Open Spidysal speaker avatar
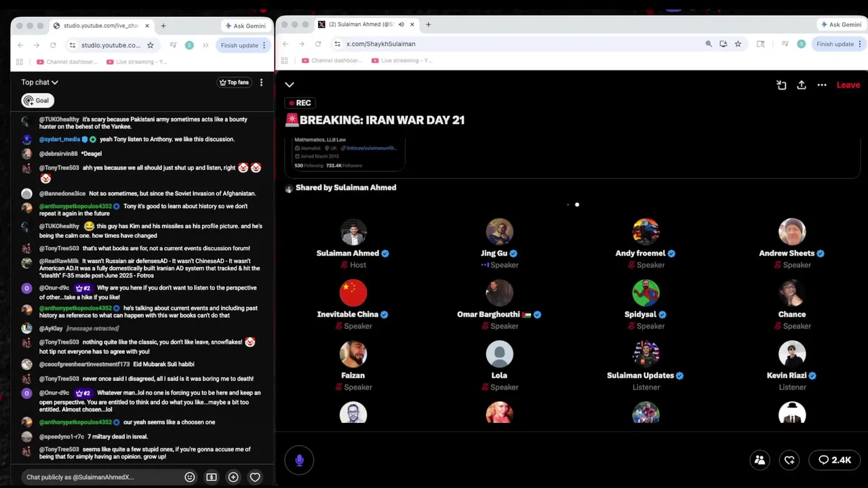The width and height of the screenshot is (868, 488). (646, 293)
